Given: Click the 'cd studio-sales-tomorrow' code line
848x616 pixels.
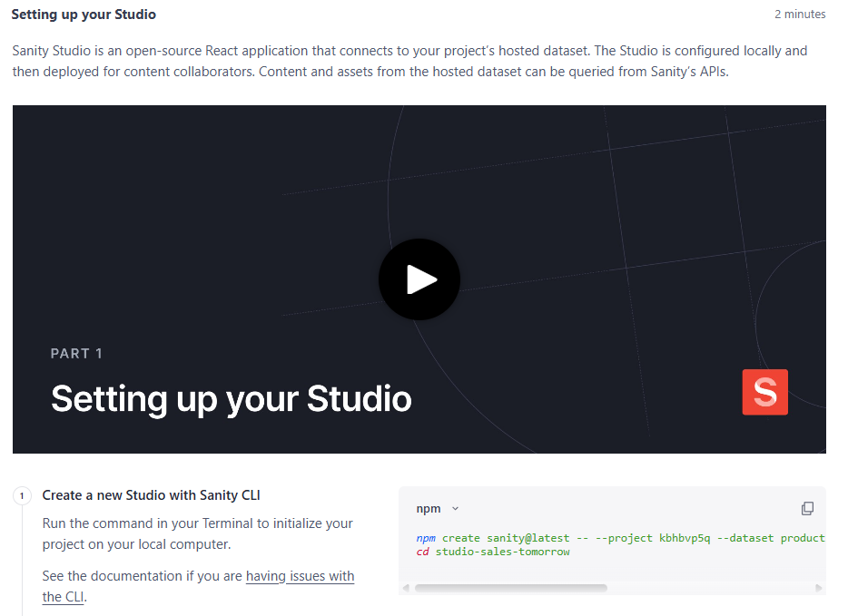Looking at the screenshot, I should coord(493,552).
